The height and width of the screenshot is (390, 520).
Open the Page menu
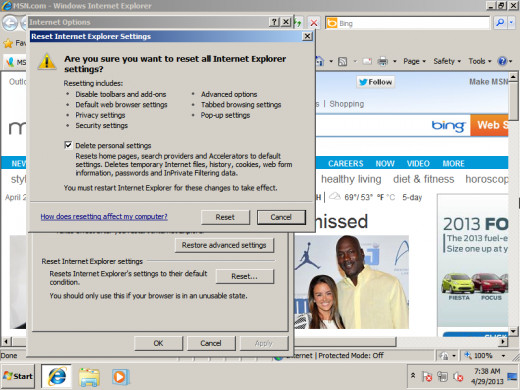point(414,61)
